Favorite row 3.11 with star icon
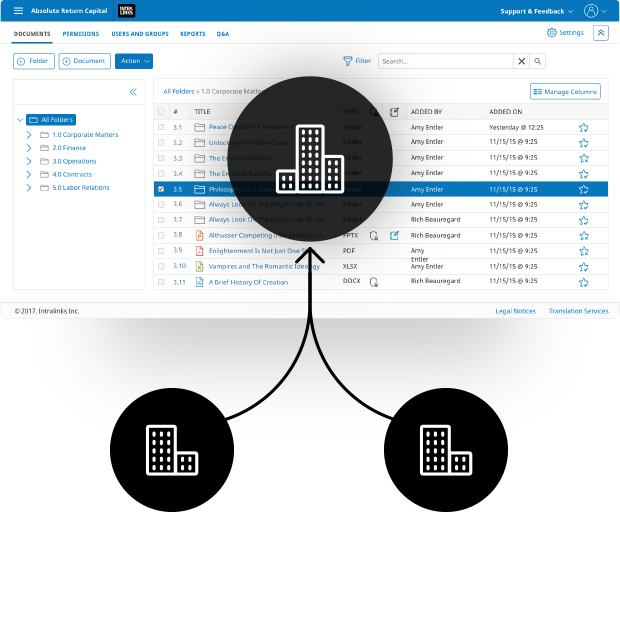The width and height of the screenshot is (620, 620). pyautogui.click(x=584, y=282)
